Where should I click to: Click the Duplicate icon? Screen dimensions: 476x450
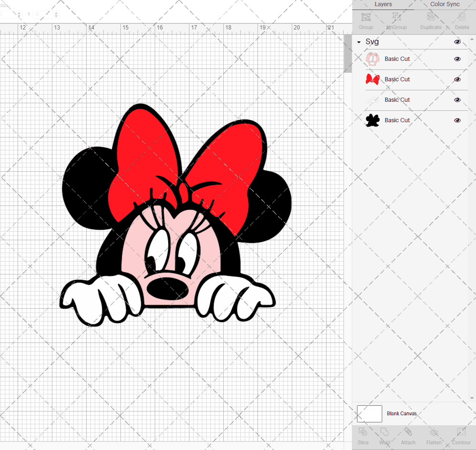(x=431, y=17)
